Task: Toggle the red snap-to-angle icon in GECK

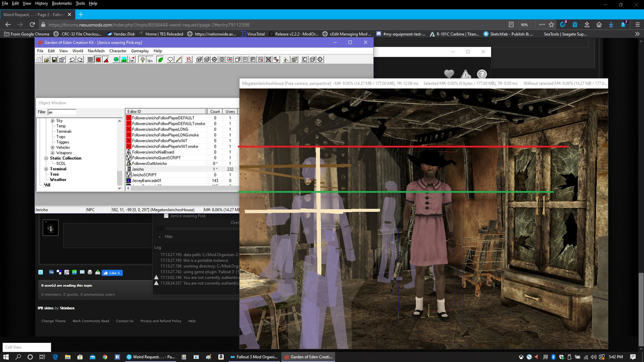Action: click(x=106, y=59)
